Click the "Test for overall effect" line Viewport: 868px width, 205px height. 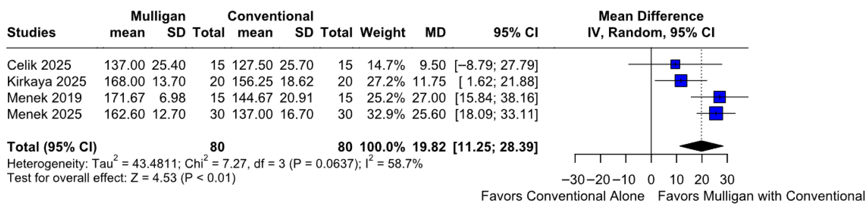121,178
